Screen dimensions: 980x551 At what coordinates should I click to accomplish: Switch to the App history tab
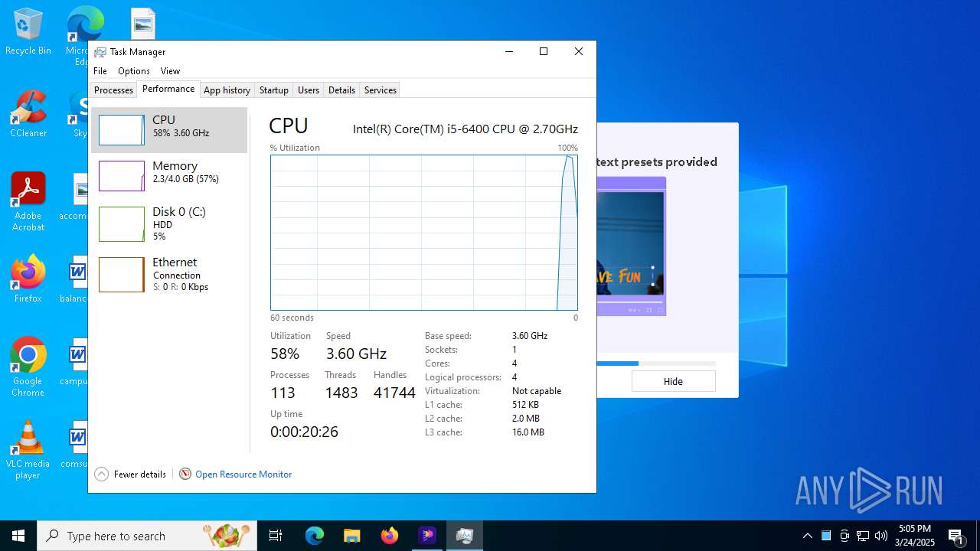227,90
